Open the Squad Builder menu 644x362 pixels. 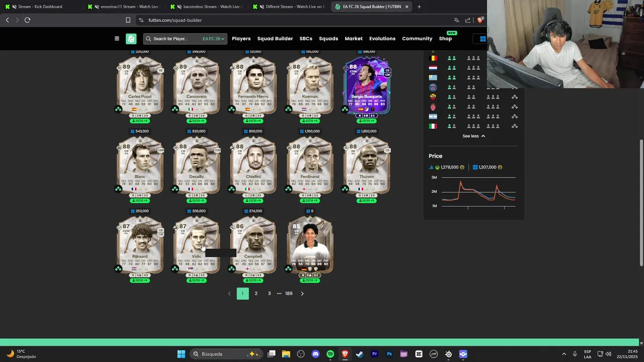point(275,39)
